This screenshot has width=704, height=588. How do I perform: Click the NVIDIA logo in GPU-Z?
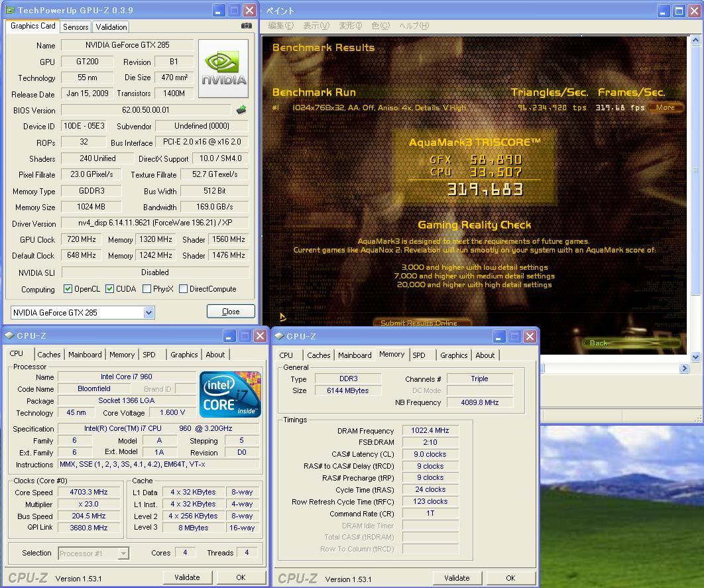[x=223, y=68]
